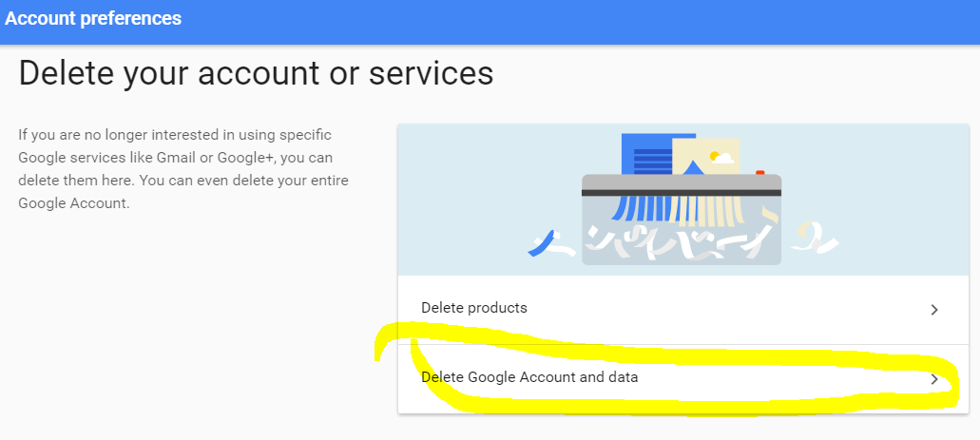
Task: Click the sun and cloud in photo
Action: pos(721,157)
